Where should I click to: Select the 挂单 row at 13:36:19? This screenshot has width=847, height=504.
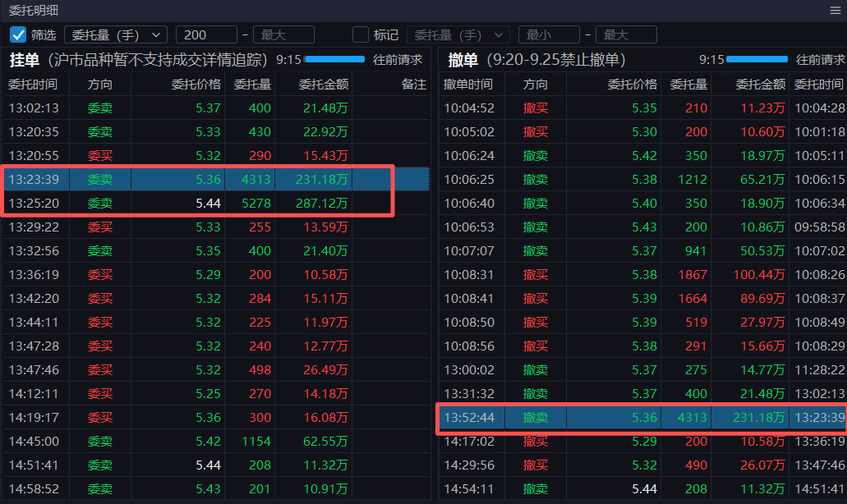pos(216,274)
